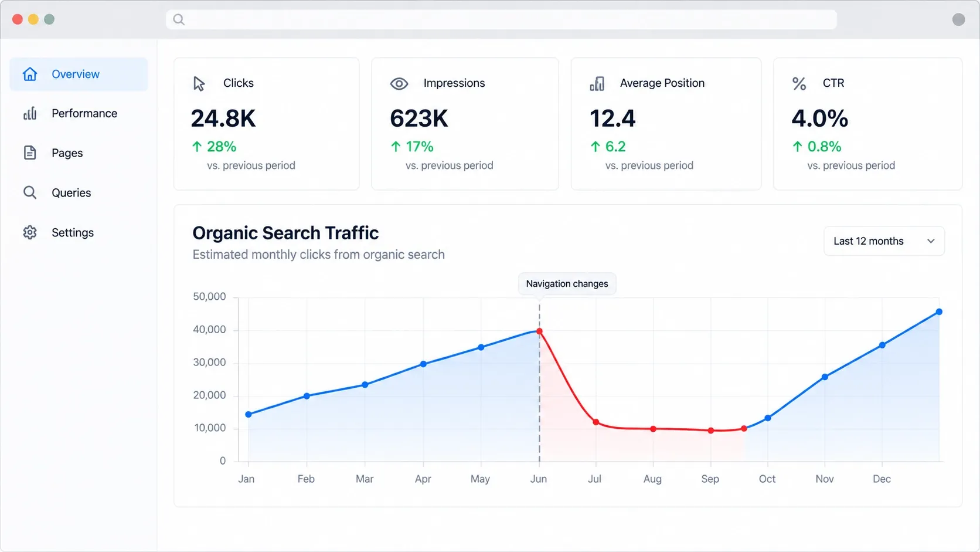Click the 17% increase indicator
Viewport: 980px width, 552px height.
pos(412,146)
